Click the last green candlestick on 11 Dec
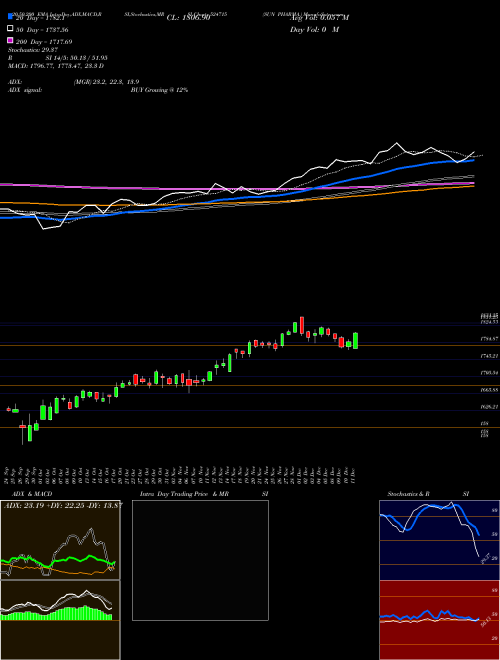Viewport: 500px width, 660px height. [x=356, y=341]
